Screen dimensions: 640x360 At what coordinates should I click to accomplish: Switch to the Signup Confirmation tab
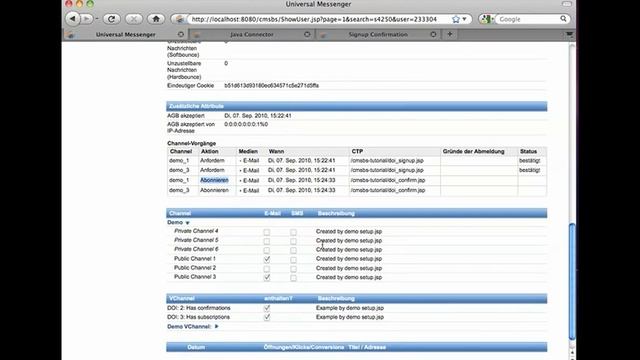click(x=378, y=34)
